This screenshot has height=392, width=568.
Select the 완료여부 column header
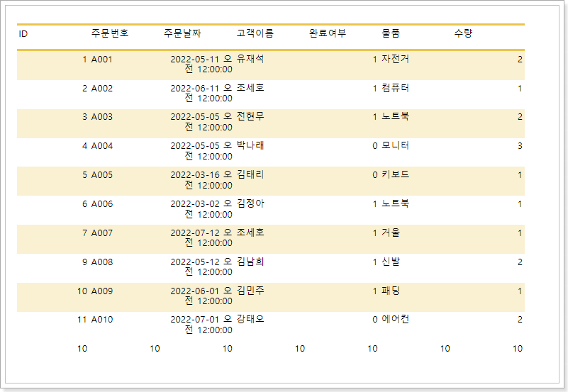pos(328,33)
